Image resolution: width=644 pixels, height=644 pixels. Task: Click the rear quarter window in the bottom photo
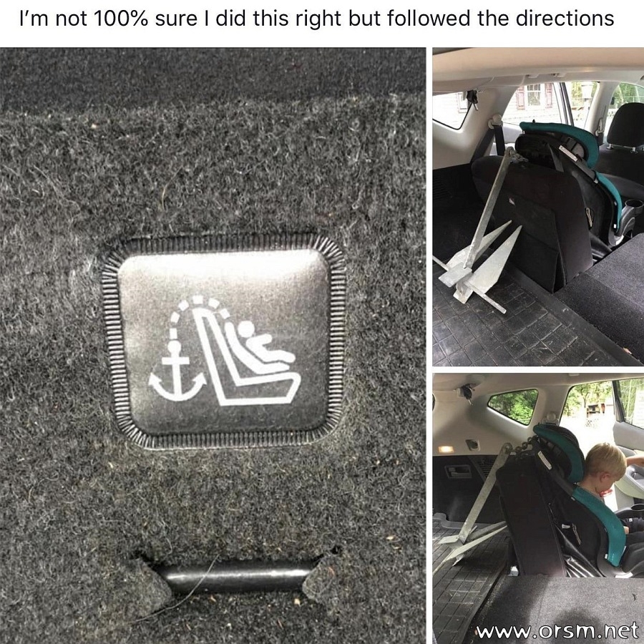coord(512,406)
